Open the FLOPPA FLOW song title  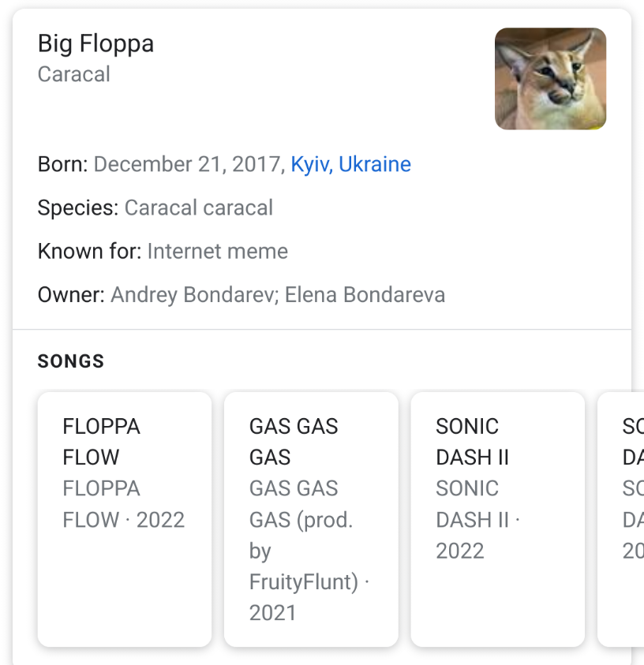point(101,442)
